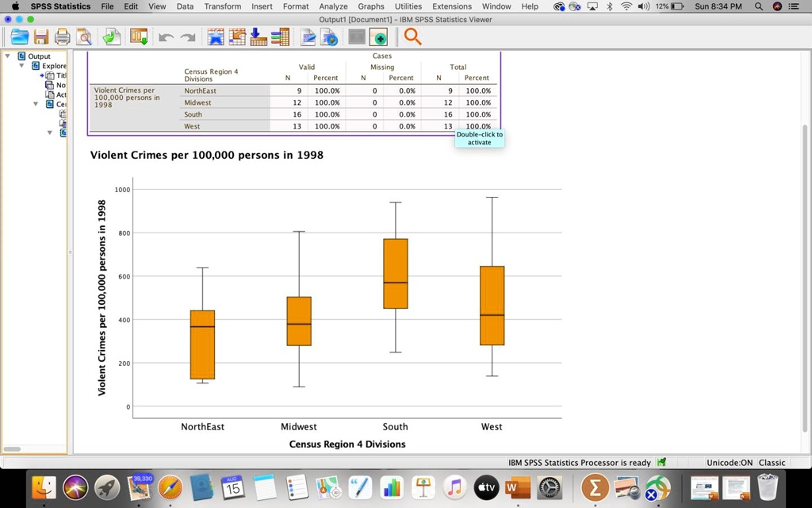
Task: Open Print Preview from the toolbar
Action: (84, 37)
